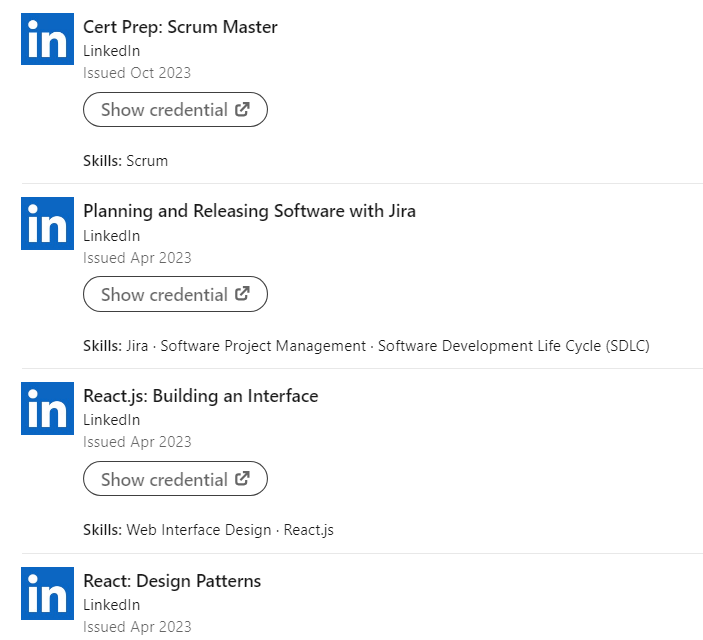Click the Web Interface Design skill
The height and width of the screenshot is (640, 703).
[198, 530]
